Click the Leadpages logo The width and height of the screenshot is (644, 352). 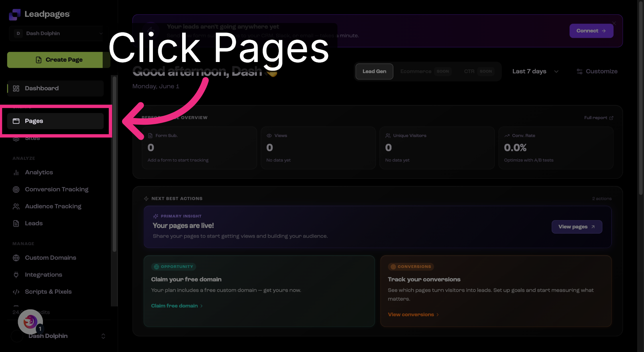[x=39, y=14]
